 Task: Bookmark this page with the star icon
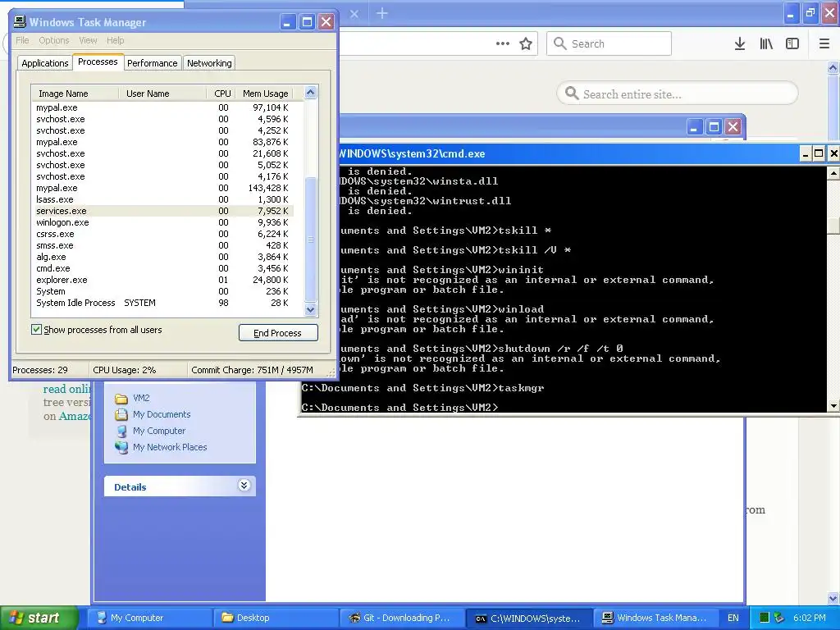click(526, 44)
